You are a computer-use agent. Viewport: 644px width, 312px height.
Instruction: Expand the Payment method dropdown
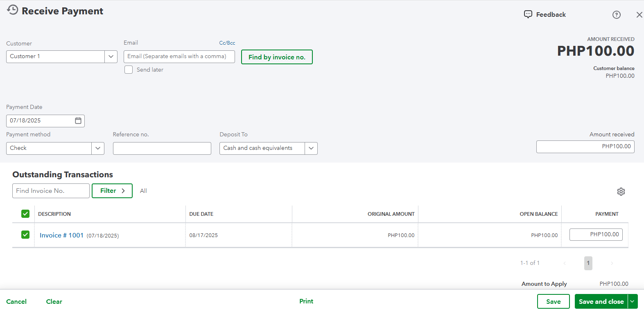98,148
